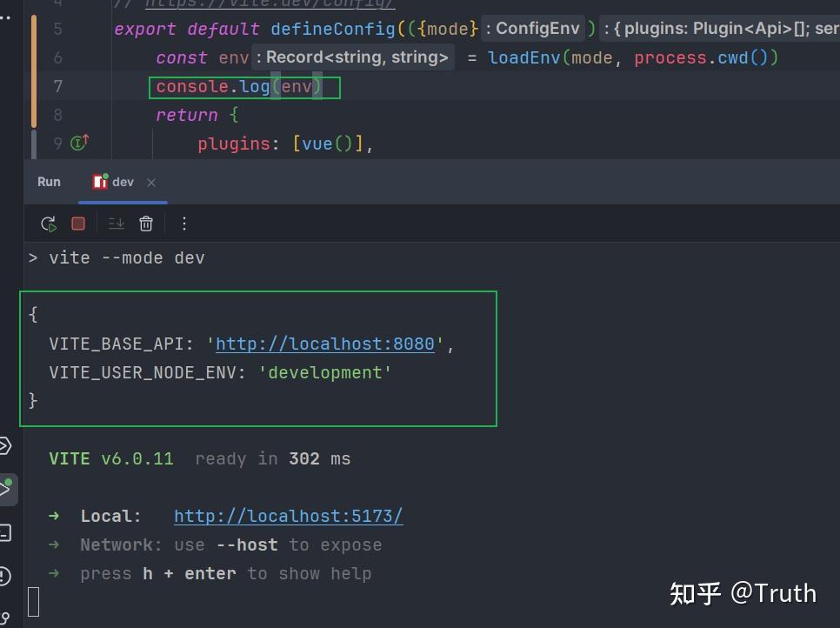Open the VITE_BASE_API localhost:8080 link
This screenshot has height=628, width=840.
pos(324,344)
